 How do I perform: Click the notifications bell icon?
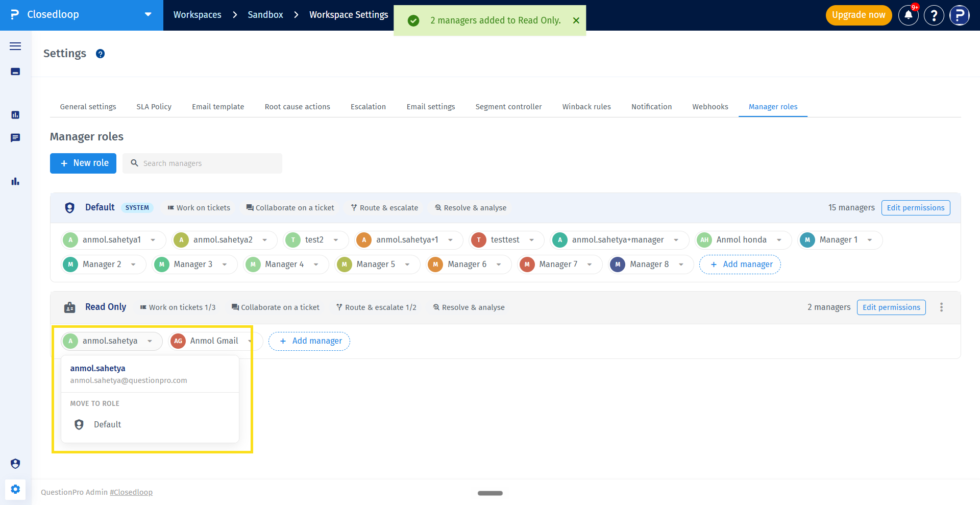(x=909, y=15)
